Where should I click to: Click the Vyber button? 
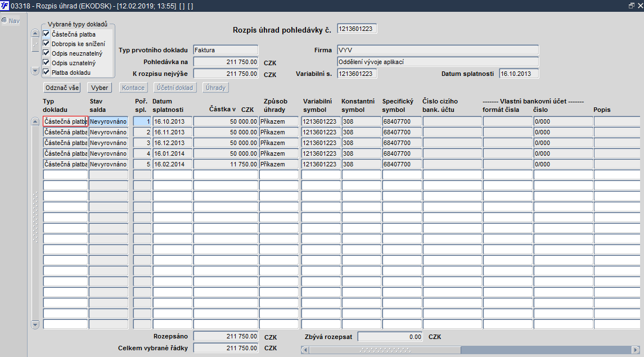(100, 88)
